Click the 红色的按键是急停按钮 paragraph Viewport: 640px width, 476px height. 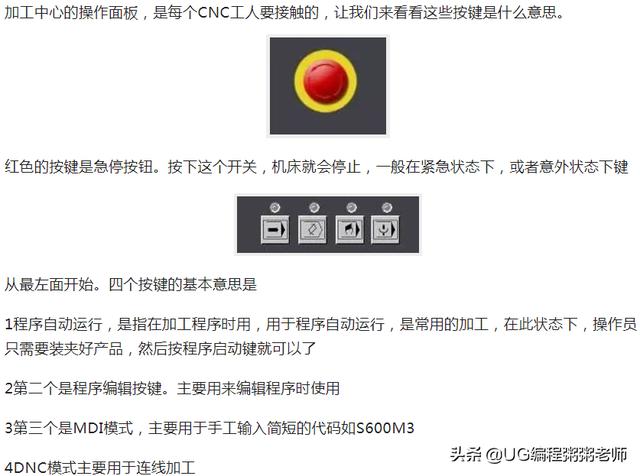[x=316, y=167]
